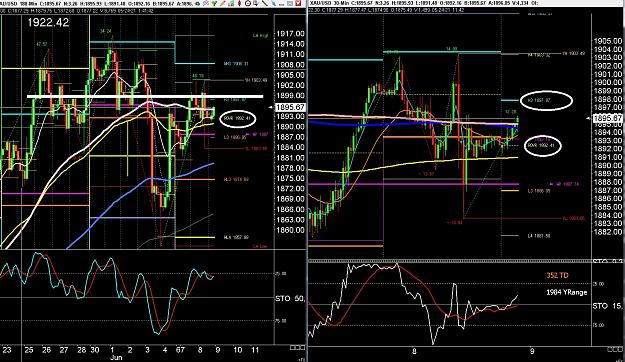625x362 pixels.
Task: Click 1899.00 on left chart price axis
Action: (291, 96)
